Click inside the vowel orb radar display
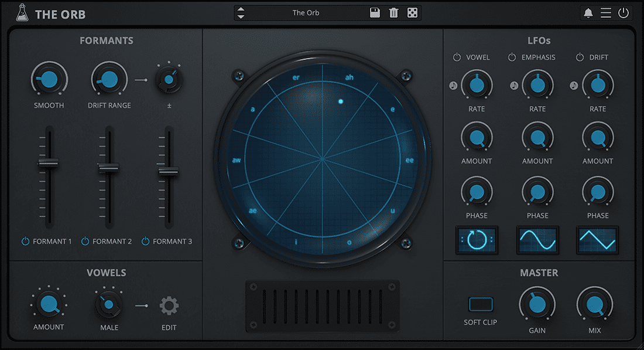 [323, 157]
